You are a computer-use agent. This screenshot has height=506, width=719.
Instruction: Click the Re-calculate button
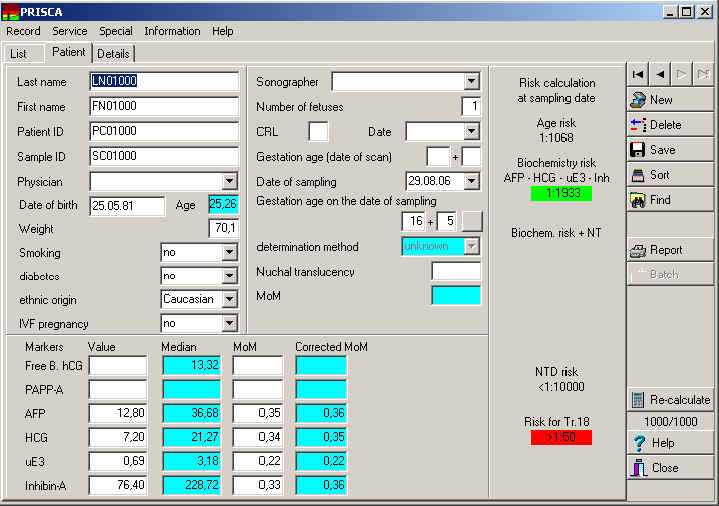coord(670,400)
